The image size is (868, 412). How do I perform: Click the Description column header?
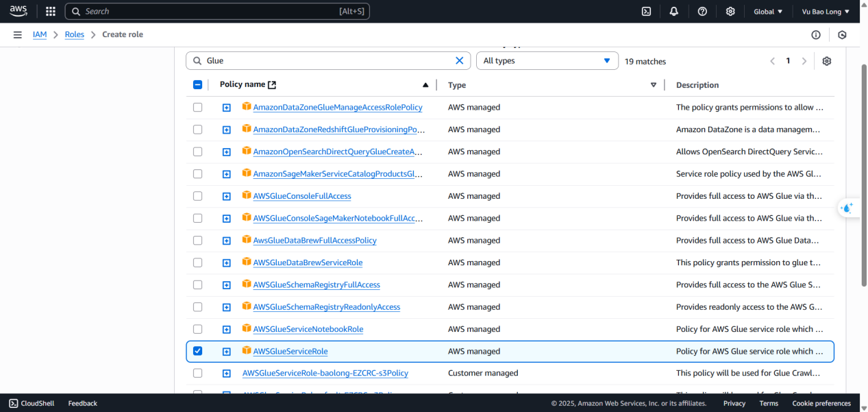click(697, 85)
